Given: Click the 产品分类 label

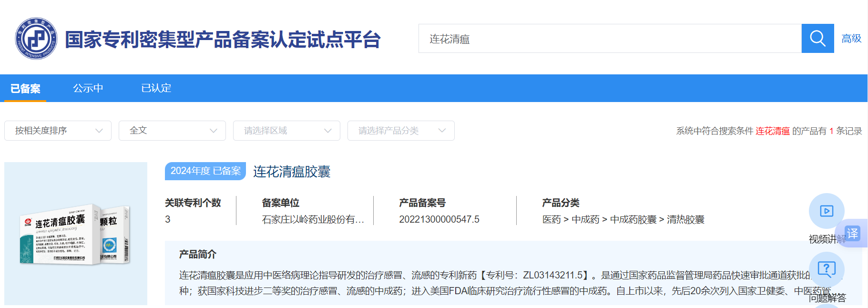Looking at the screenshot, I should pyautogui.click(x=561, y=203).
